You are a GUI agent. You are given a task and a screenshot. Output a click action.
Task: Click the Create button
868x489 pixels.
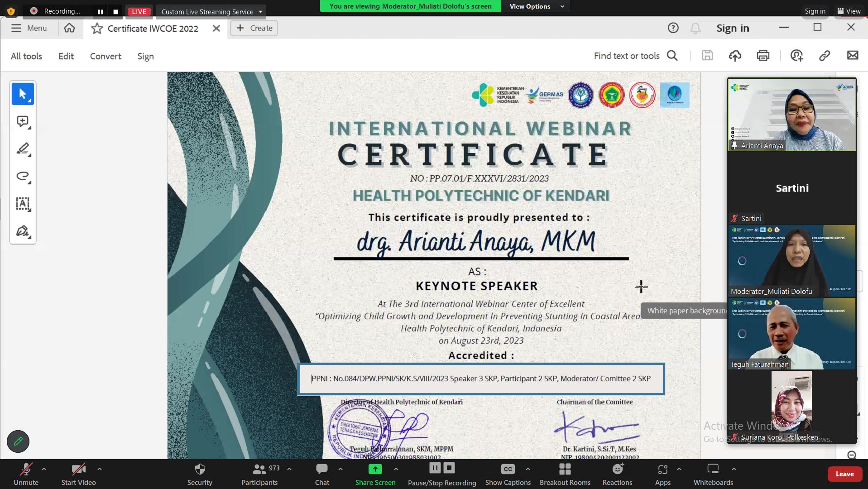click(254, 28)
